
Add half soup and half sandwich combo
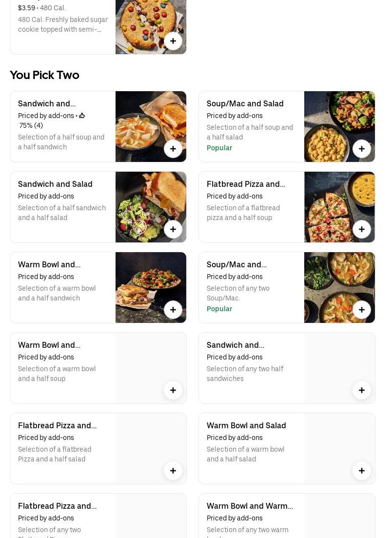173,149
